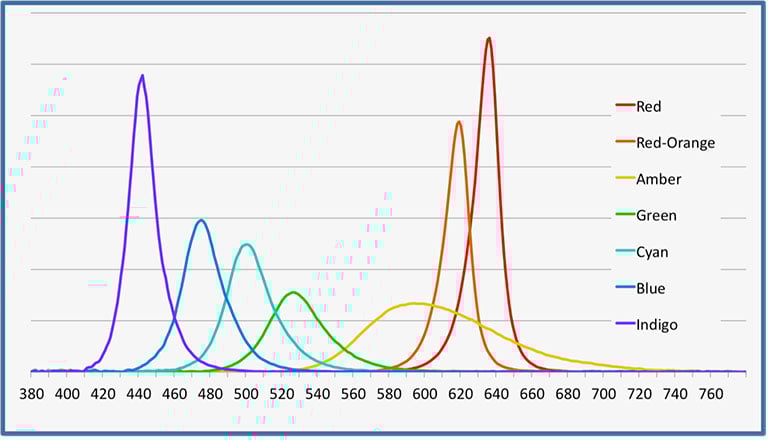The image size is (770, 440).
Task: Click the Cyan legend label
Action: (x=652, y=252)
